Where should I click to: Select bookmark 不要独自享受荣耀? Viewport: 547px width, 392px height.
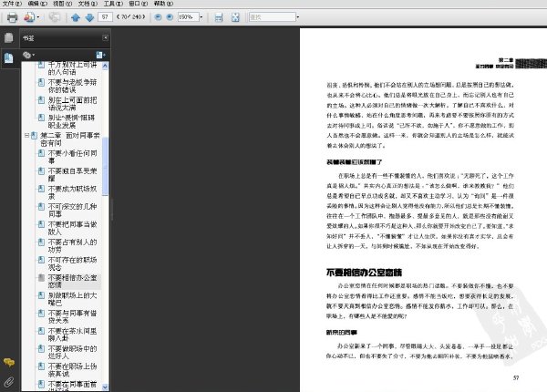tap(72, 174)
